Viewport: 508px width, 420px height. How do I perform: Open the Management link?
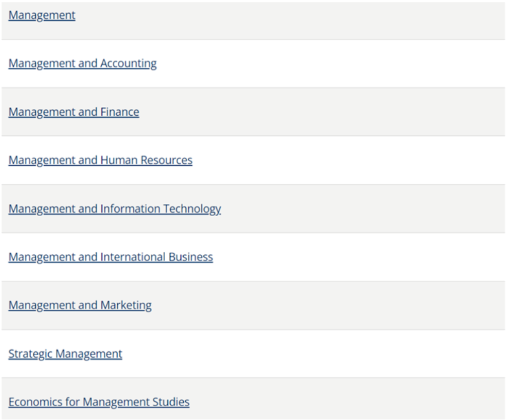point(42,15)
